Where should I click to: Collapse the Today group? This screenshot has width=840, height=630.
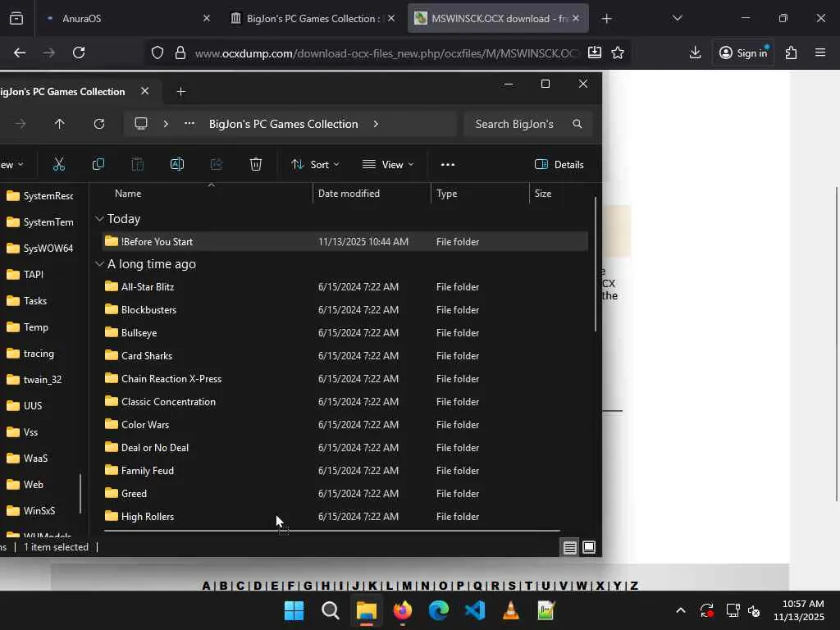99,218
